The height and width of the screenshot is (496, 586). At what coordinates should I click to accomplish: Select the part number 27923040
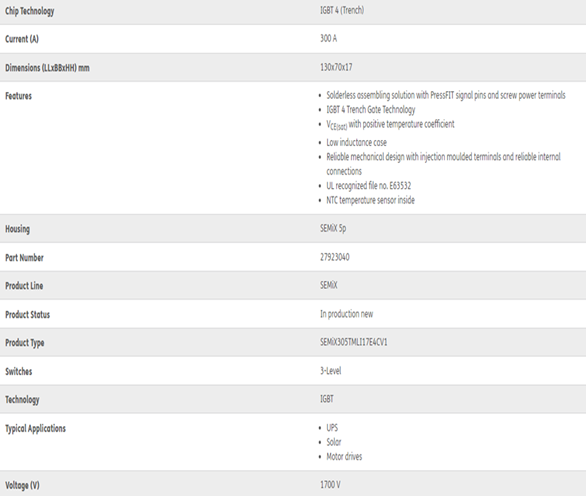[x=335, y=257]
